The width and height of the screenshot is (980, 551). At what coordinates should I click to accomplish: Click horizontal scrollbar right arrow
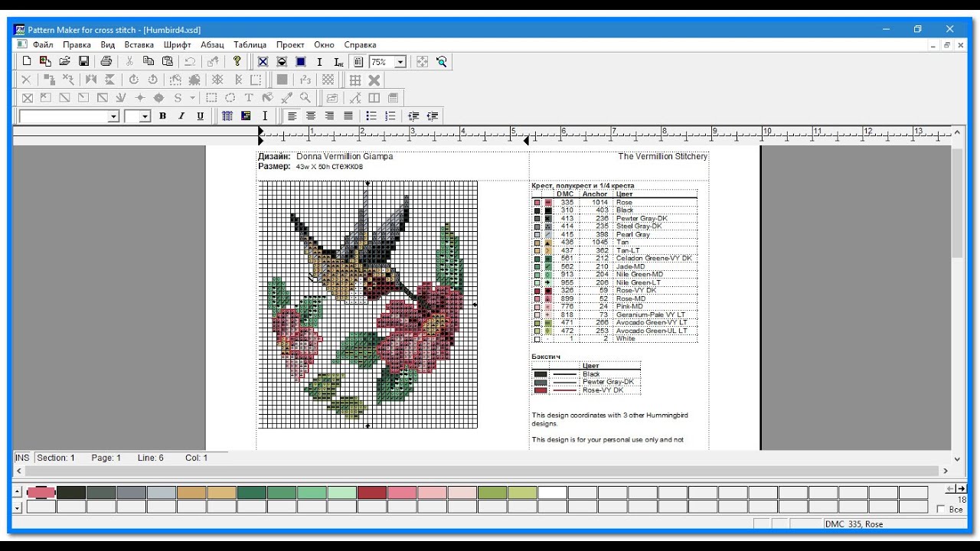coord(946,471)
